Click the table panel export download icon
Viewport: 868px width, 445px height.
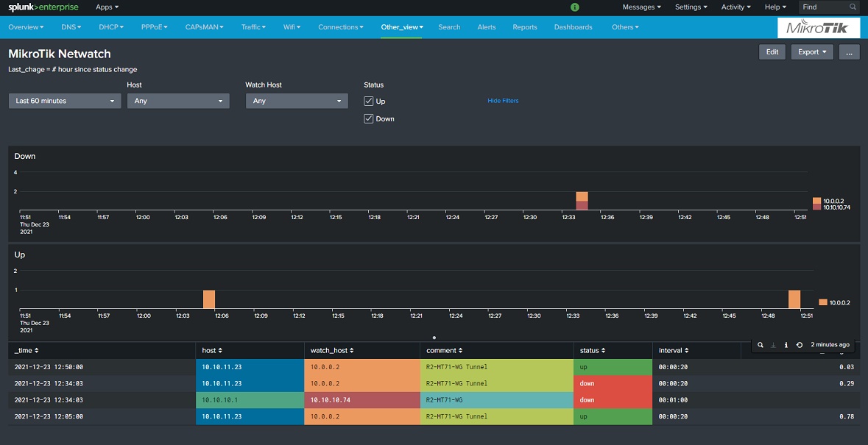tap(773, 344)
